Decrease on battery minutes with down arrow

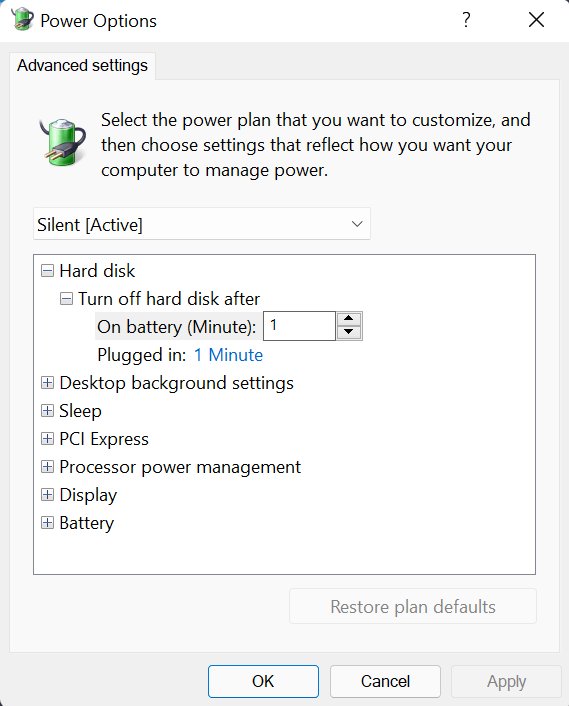349,332
